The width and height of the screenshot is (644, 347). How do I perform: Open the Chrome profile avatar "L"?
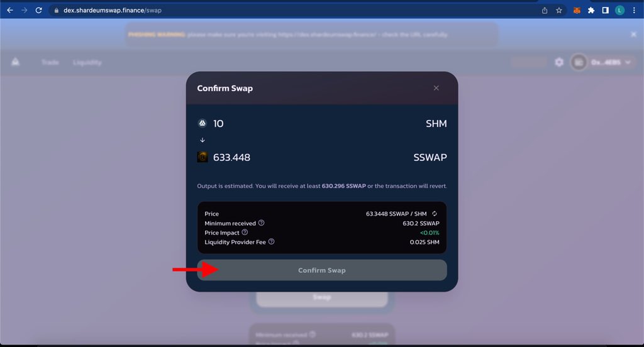619,10
